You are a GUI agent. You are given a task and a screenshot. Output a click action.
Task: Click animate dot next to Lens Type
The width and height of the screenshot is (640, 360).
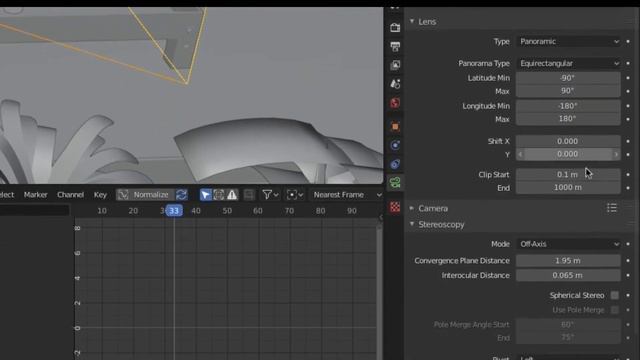(x=628, y=42)
